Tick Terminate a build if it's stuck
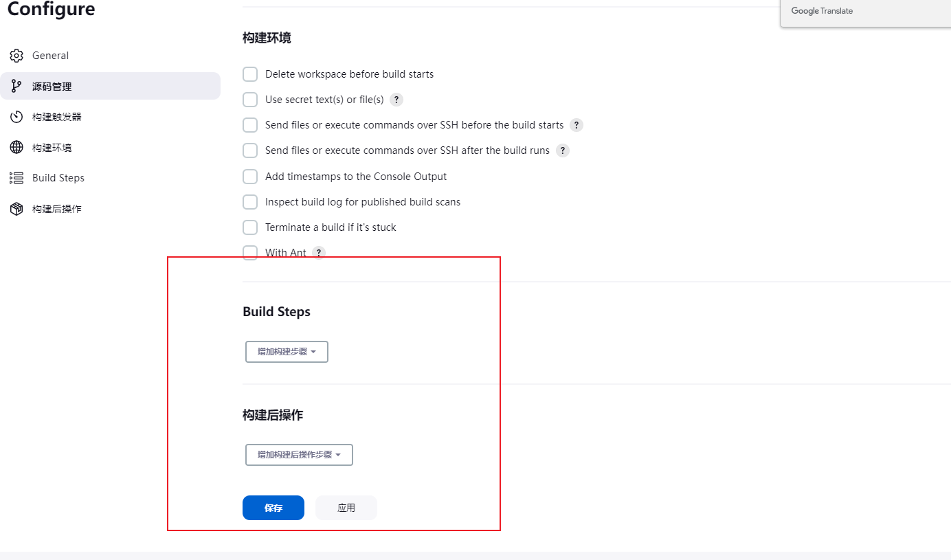 coord(250,227)
